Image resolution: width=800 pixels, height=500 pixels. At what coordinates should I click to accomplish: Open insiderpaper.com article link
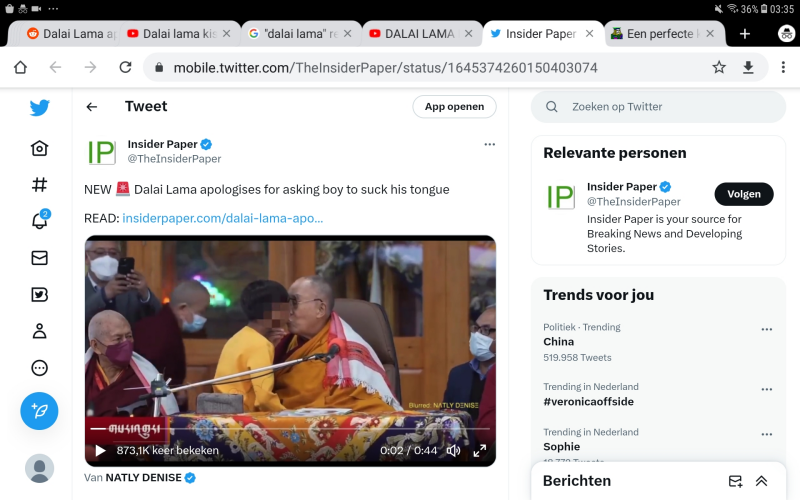pyautogui.click(x=222, y=218)
